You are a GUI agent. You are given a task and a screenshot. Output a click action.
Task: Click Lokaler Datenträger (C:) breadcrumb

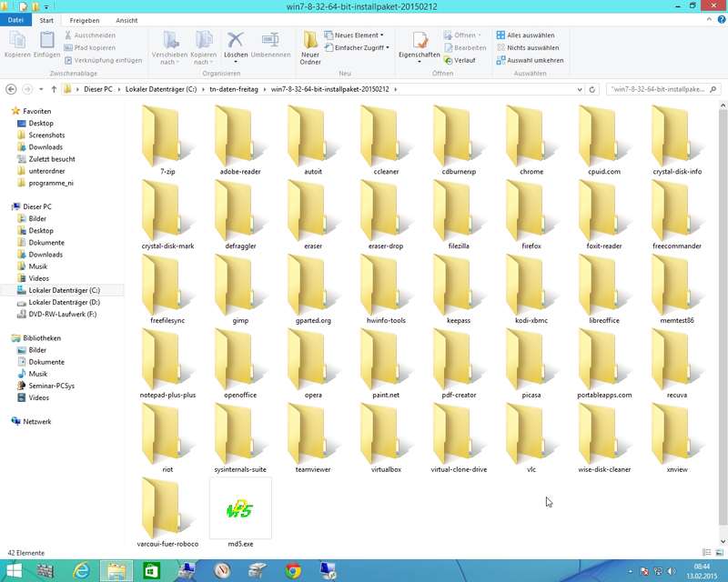coord(161,90)
